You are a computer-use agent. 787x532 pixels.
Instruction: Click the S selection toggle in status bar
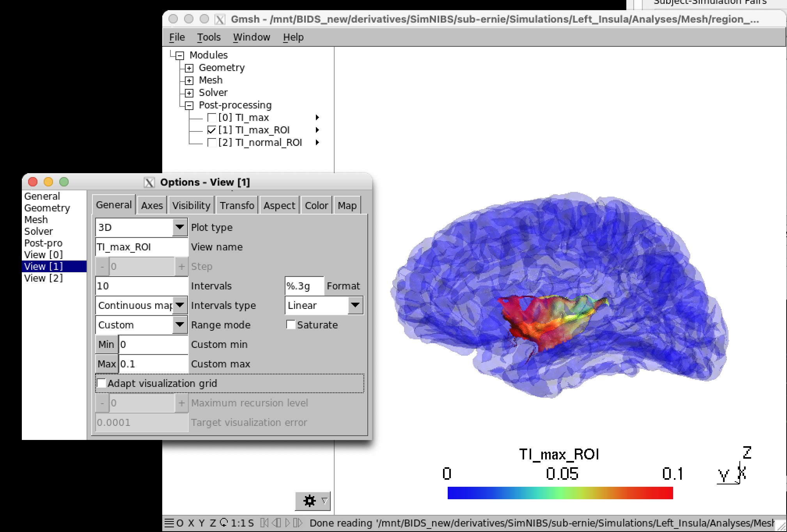(x=250, y=523)
